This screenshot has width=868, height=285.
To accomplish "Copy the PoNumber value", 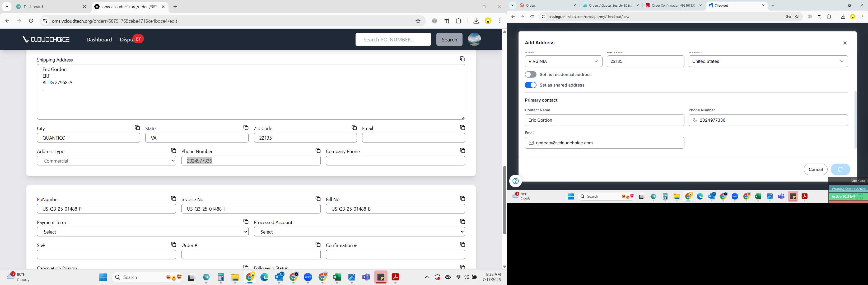I will click(173, 198).
